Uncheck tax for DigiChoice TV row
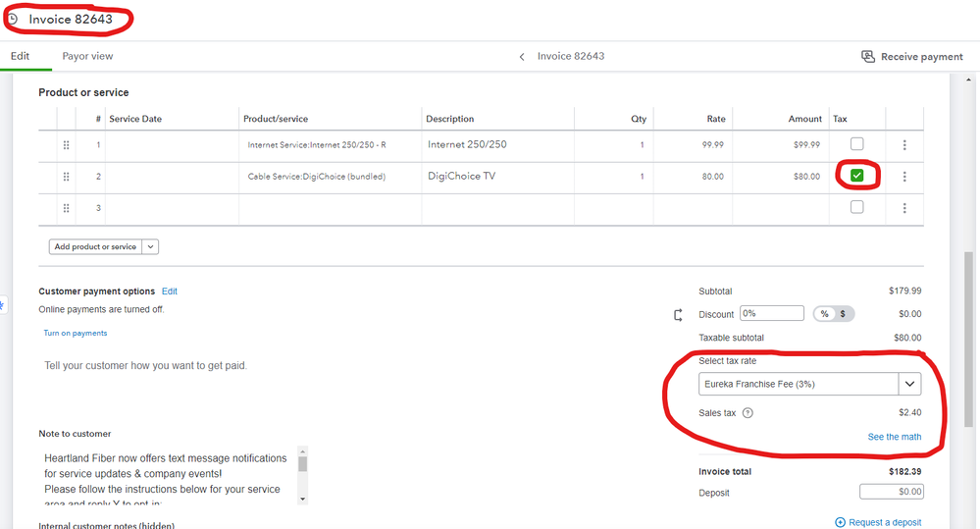980x529 pixels. click(857, 176)
